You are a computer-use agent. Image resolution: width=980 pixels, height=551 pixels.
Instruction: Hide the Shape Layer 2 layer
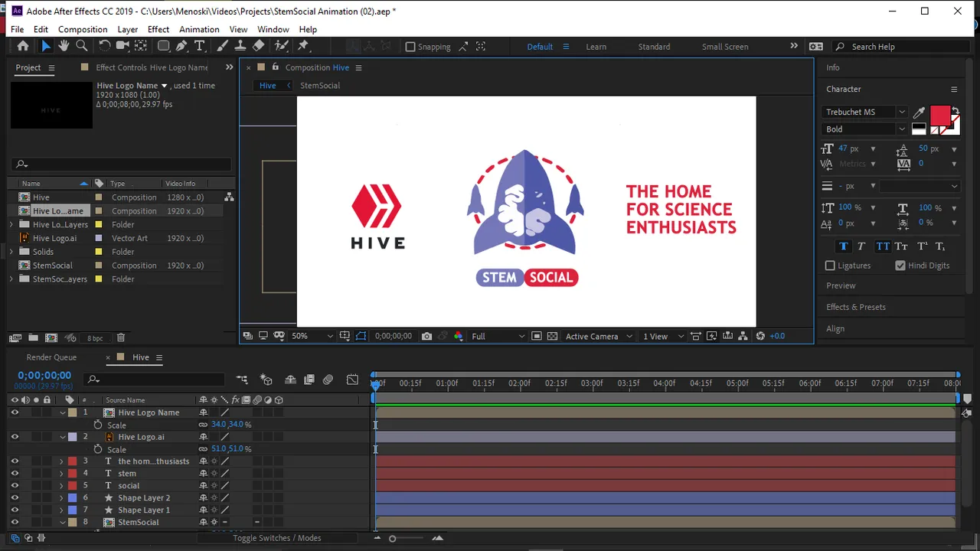click(14, 498)
